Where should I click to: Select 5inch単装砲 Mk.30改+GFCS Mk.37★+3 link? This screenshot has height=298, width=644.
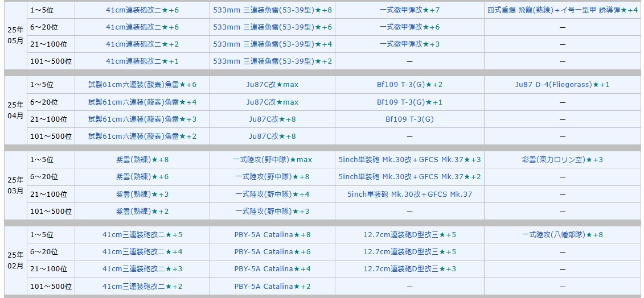coord(409,160)
